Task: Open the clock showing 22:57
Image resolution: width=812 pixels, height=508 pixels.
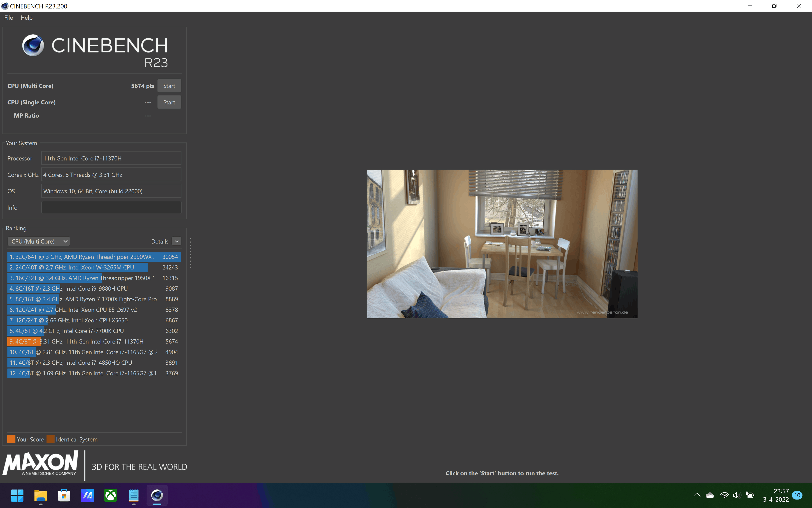Action: click(776, 495)
